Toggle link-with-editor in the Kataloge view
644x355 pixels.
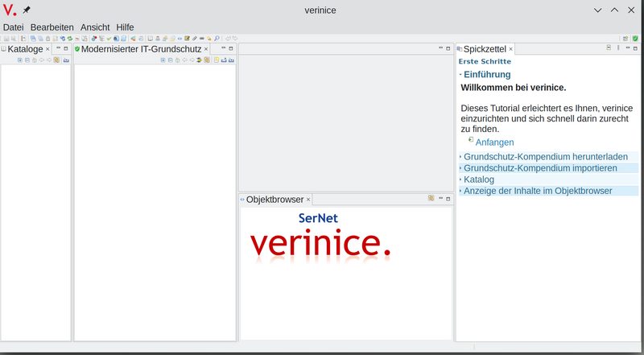pos(56,60)
